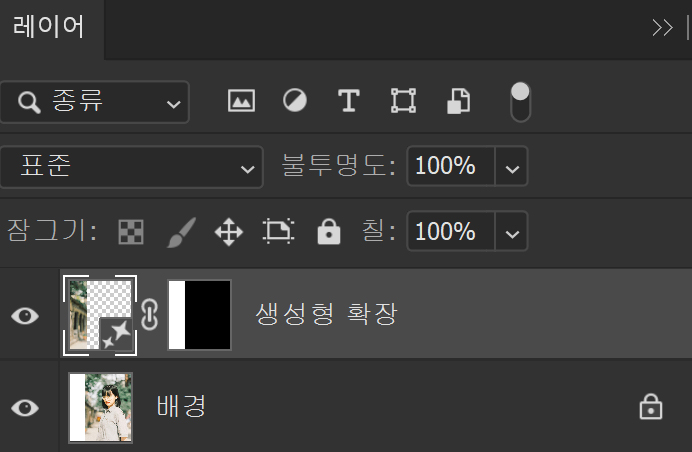692x452 pixels.
Task: Switch to the 레이어 tab
Action: (49, 26)
